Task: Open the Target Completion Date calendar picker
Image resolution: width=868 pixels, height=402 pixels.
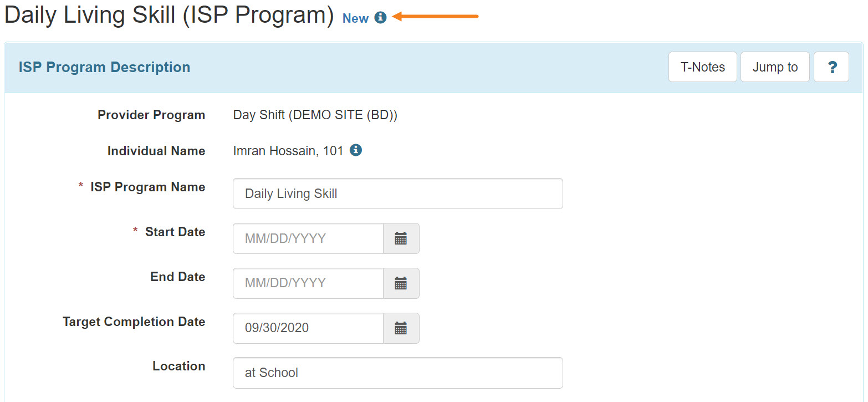Action: coord(401,328)
